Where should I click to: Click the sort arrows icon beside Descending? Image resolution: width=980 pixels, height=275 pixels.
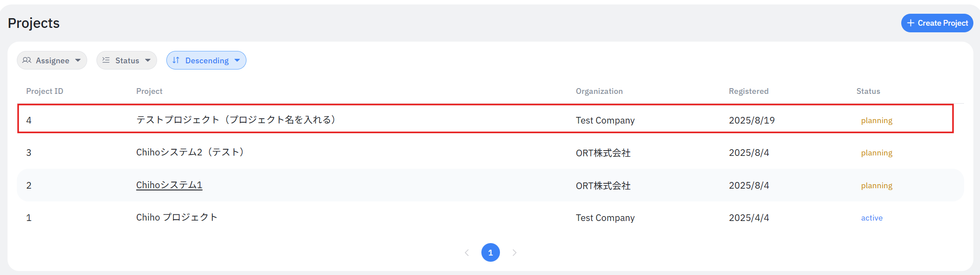(x=176, y=60)
